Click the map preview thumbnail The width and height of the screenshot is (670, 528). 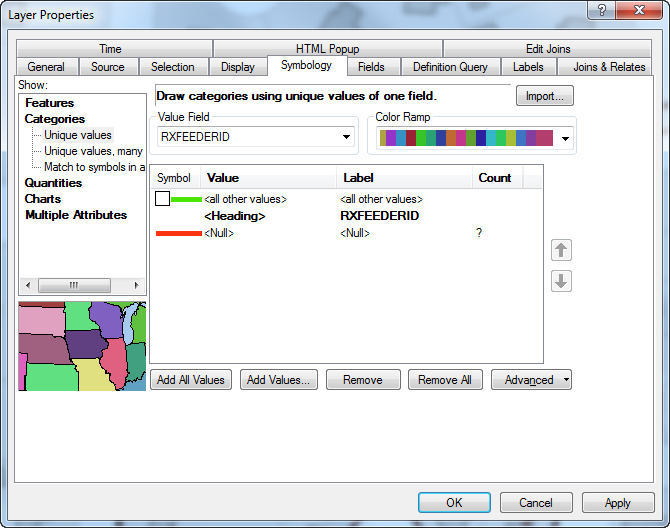click(x=82, y=346)
